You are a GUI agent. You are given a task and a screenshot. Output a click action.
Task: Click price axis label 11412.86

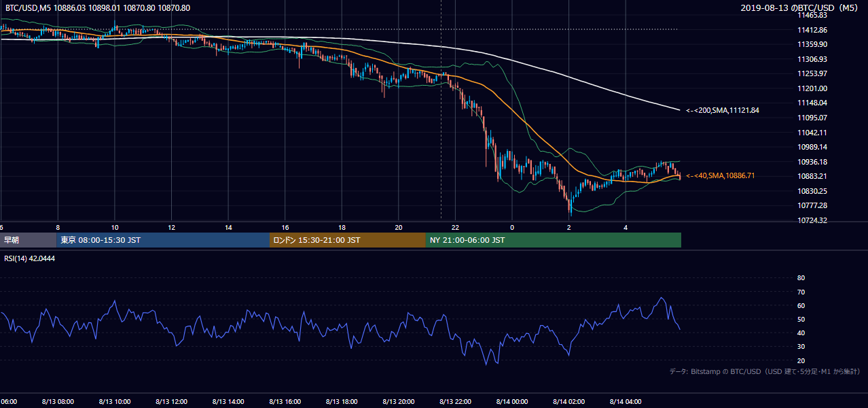tap(812, 30)
